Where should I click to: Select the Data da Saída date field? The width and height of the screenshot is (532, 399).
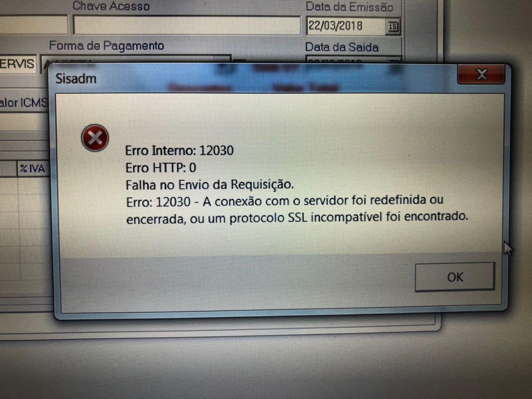pyautogui.click(x=353, y=59)
